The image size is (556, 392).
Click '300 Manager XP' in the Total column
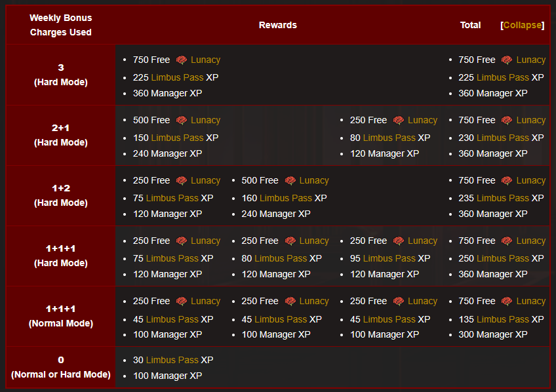[493, 334]
